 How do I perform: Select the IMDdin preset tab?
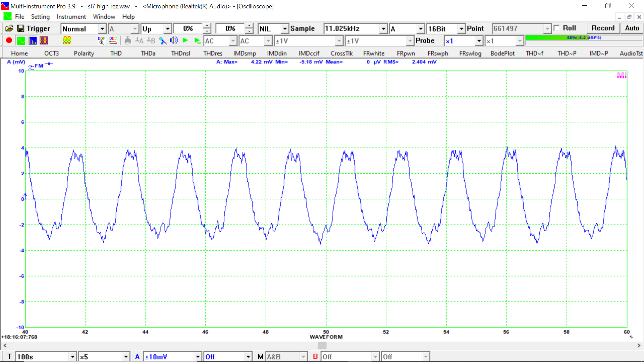[x=277, y=53]
